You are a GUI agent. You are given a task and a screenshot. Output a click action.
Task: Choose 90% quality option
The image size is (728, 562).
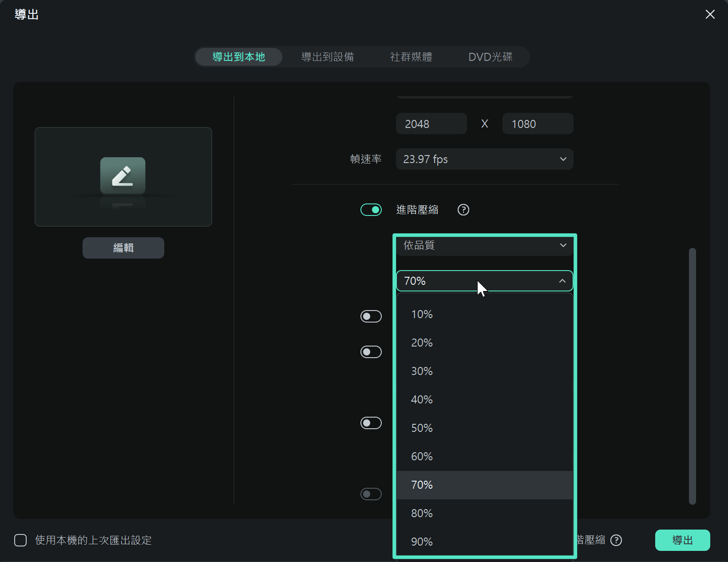click(485, 542)
